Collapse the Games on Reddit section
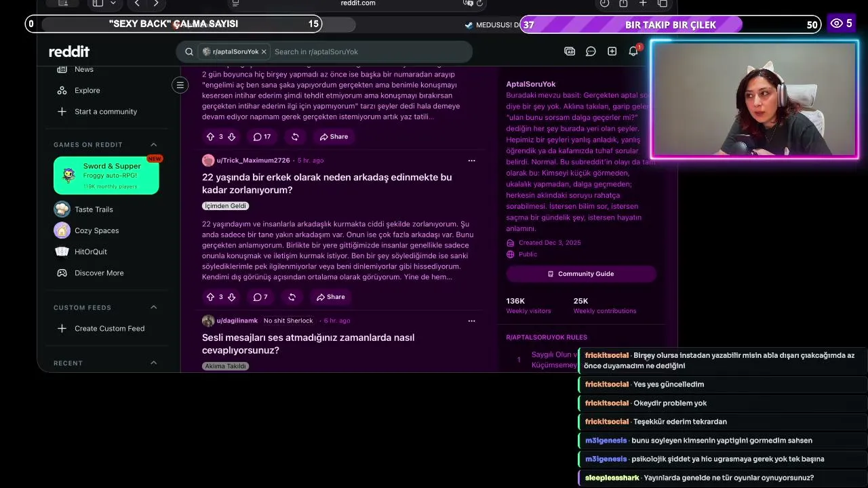Screen dimensions: 868x488 (x=153, y=144)
